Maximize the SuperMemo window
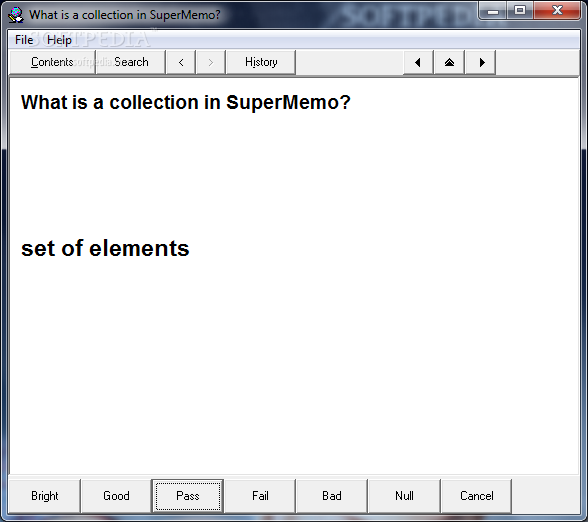Image resolution: width=588 pixels, height=522 pixels. pos(520,10)
